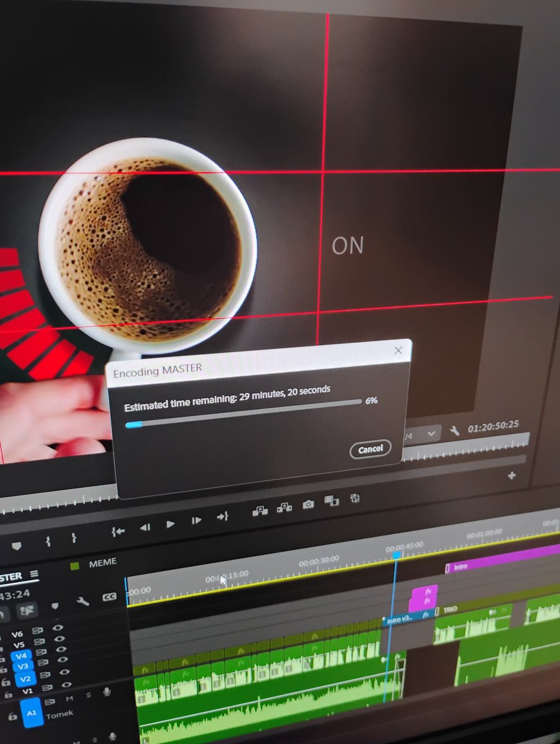The image size is (560, 744).
Task: Click the 01:20:50:25 duration timecode
Action: (494, 426)
